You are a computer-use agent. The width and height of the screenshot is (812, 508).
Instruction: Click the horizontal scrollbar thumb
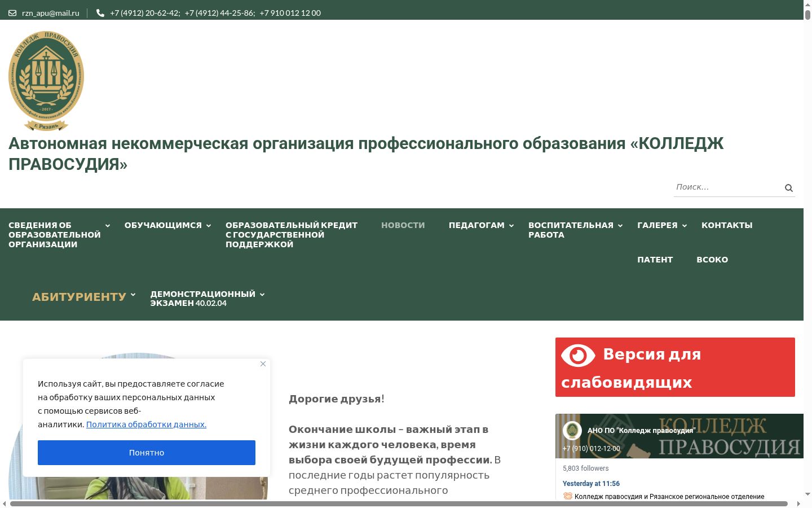click(x=399, y=503)
